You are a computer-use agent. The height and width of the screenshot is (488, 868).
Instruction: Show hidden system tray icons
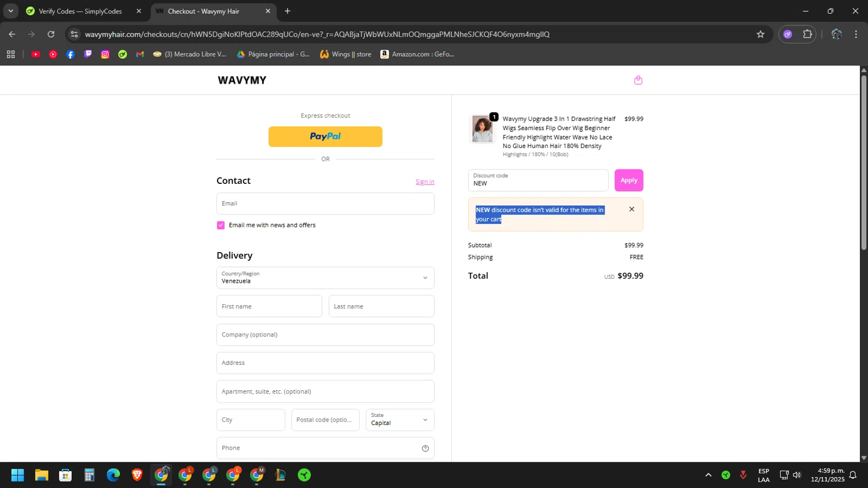tap(708, 475)
